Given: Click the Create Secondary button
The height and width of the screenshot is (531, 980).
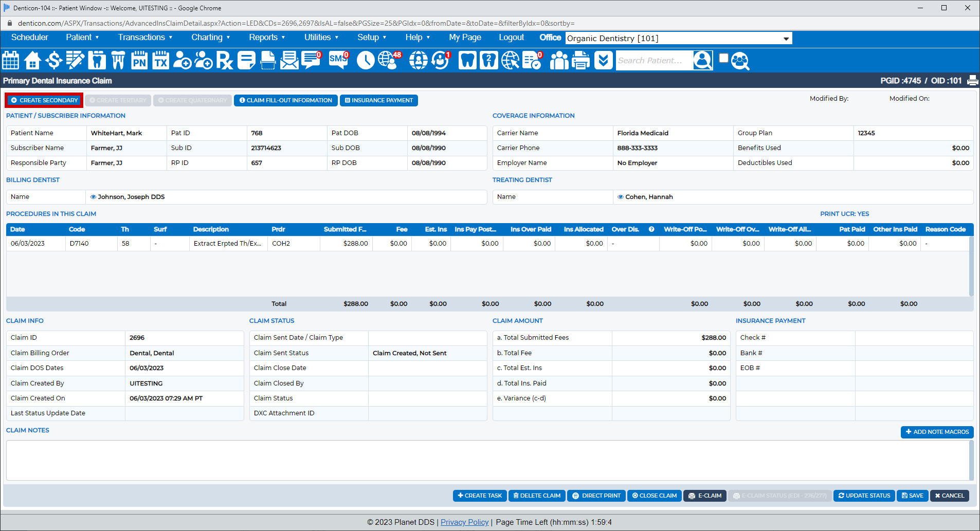Looking at the screenshot, I should click(x=44, y=100).
